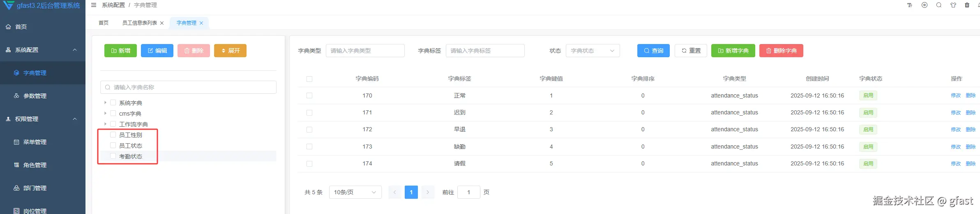Click the 重置 reset button
Image resolution: width=980 pixels, height=214 pixels.
point(691,51)
